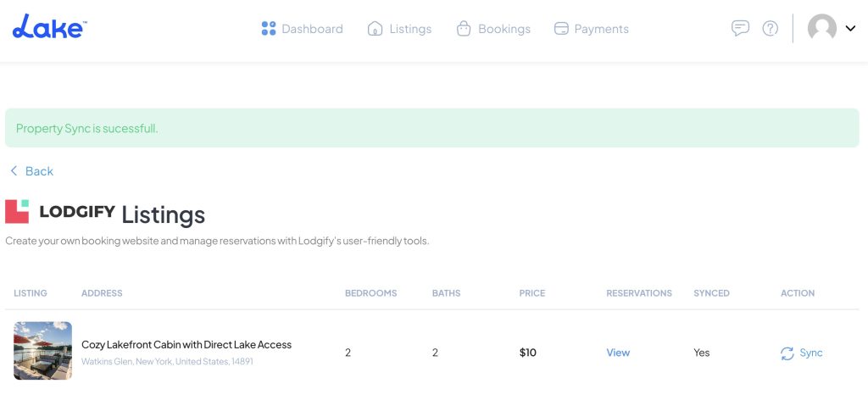
Task: Click the Dashboard grid icon
Action: [269, 29]
